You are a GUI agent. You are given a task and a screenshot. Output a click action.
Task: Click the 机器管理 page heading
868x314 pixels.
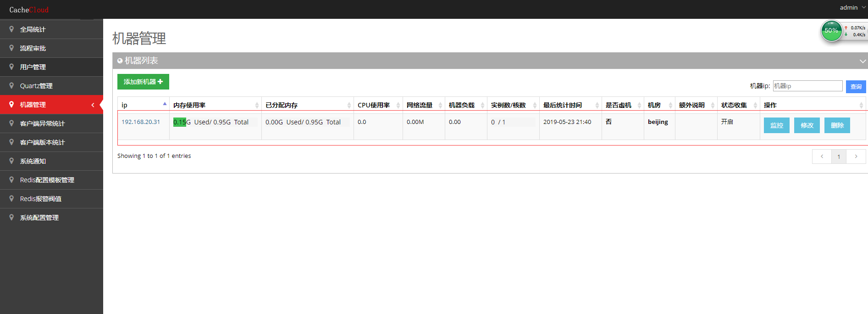tap(139, 38)
